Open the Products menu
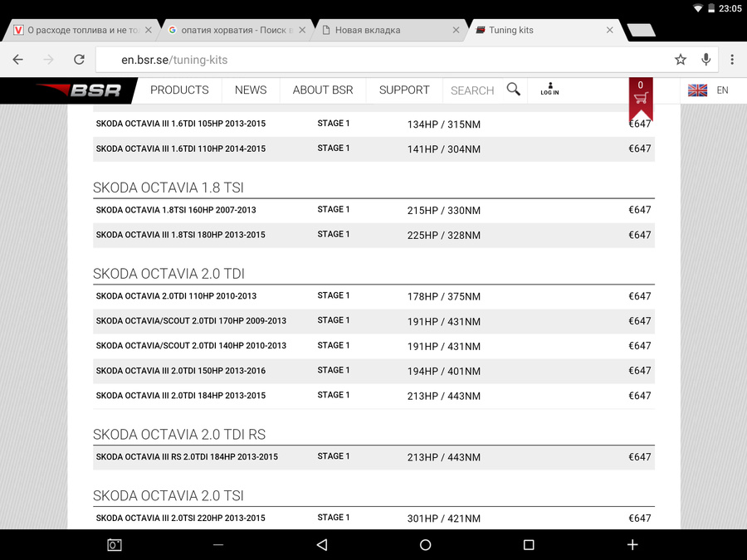747x560 pixels. pyautogui.click(x=179, y=90)
